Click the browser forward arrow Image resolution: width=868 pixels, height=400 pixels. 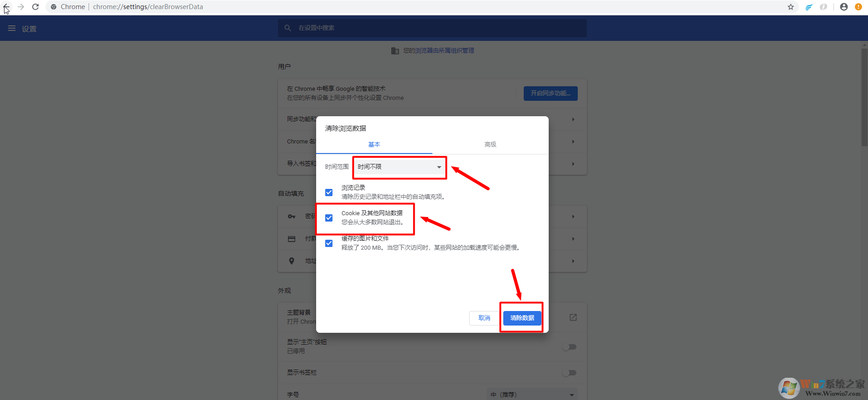[x=21, y=7]
